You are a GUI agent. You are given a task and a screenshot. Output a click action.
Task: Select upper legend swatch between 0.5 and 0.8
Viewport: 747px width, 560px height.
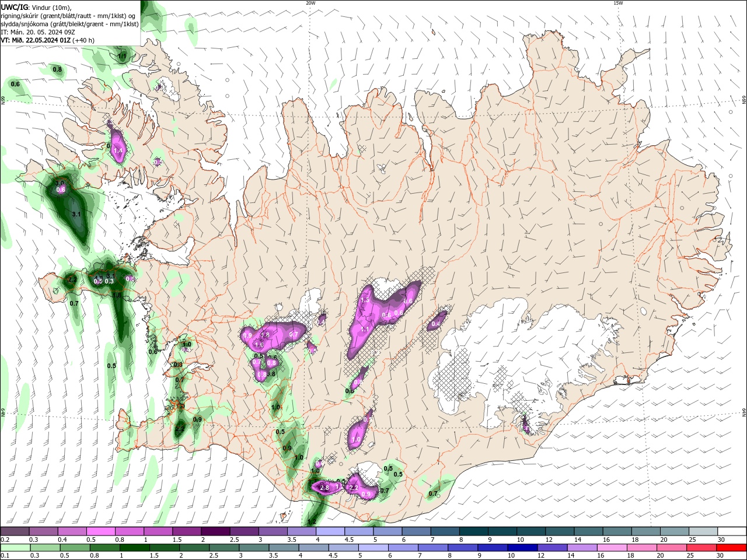tap(100, 531)
